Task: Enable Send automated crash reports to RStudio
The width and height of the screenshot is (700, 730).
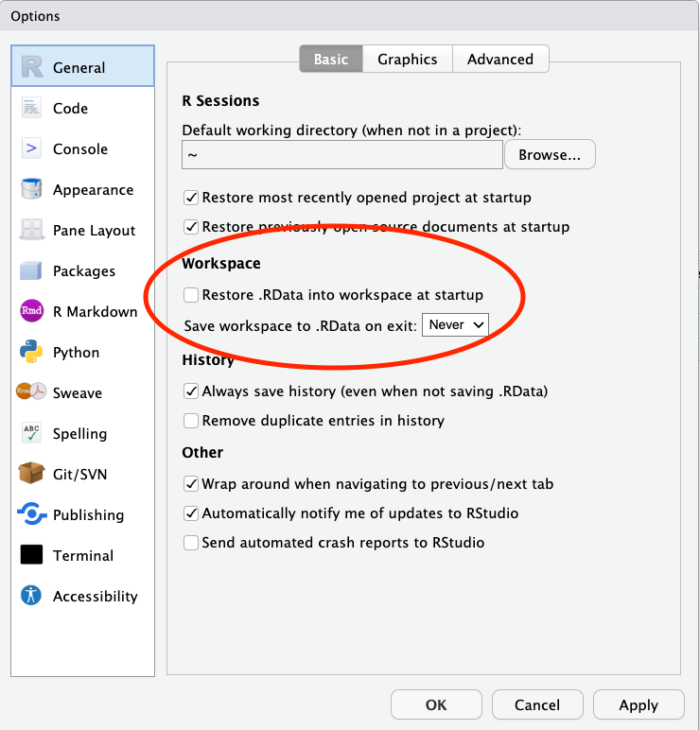Action: (191, 543)
